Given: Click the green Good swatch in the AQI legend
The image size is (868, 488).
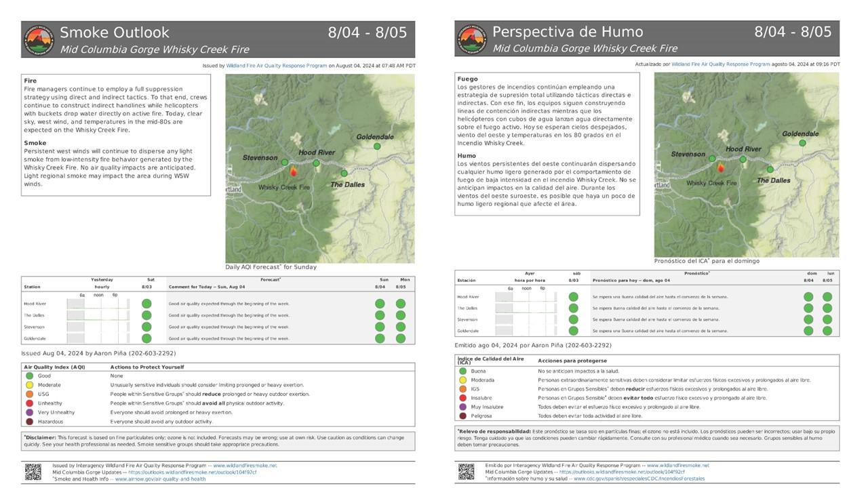Looking at the screenshot, I should coord(29,375).
